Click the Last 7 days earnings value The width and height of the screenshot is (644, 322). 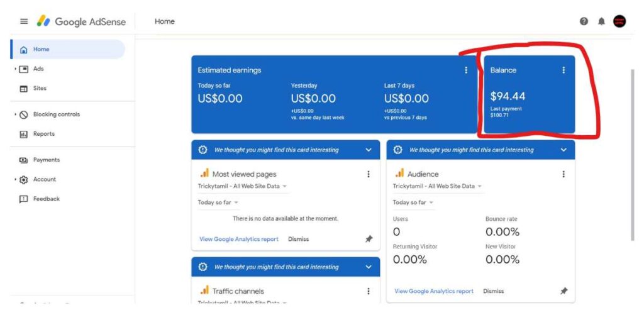pos(406,99)
